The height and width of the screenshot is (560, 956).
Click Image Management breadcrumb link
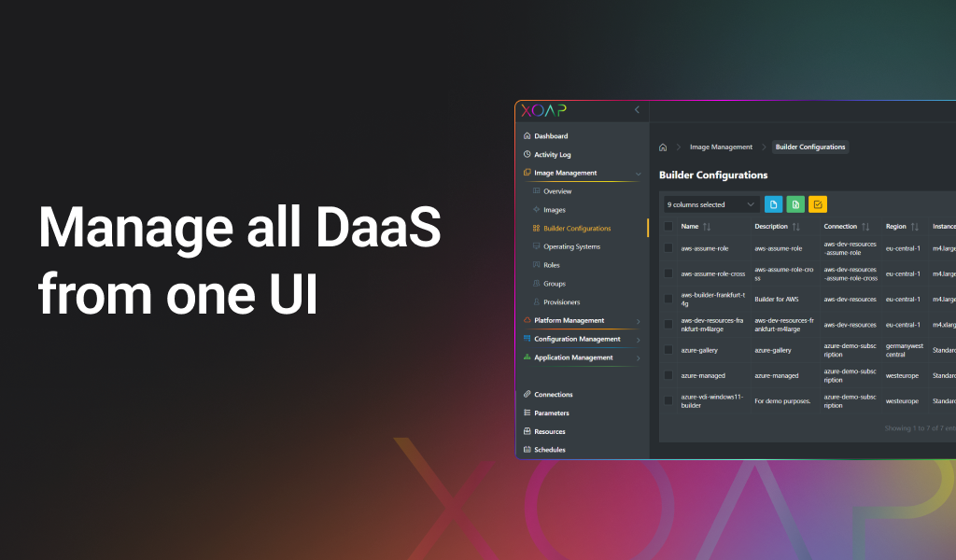click(x=721, y=147)
